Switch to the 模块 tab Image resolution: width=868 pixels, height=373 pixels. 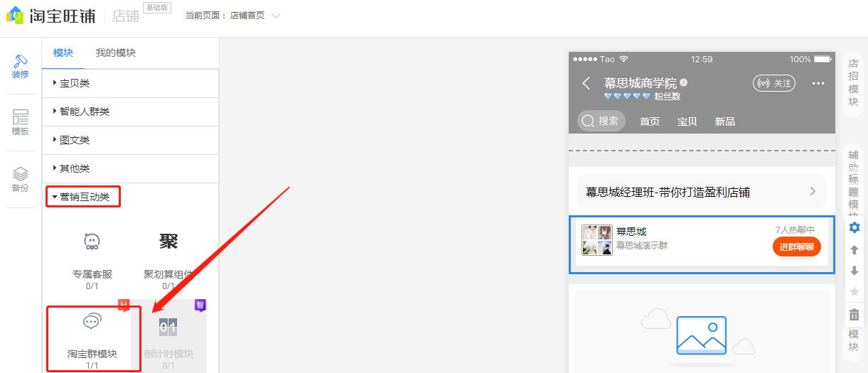(x=63, y=53)
